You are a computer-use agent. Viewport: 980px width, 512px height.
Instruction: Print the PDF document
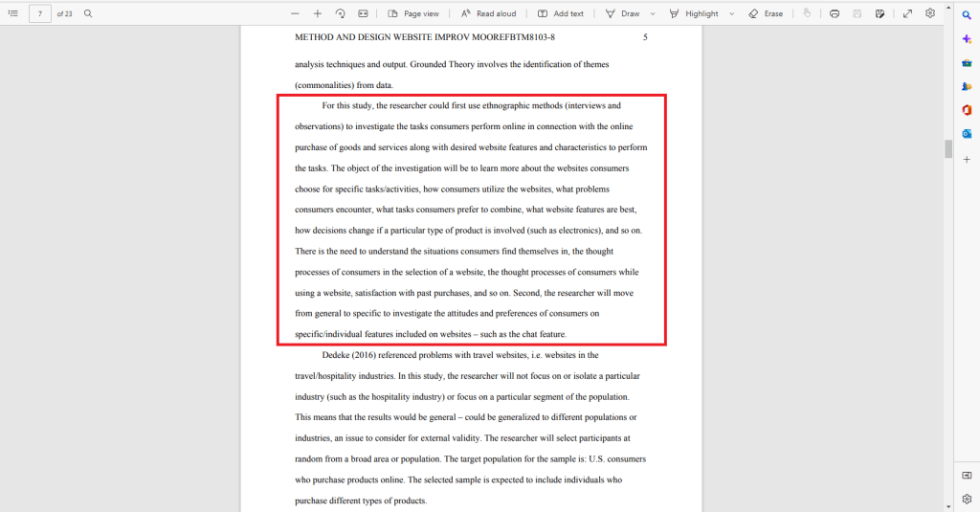coord(835,13)
